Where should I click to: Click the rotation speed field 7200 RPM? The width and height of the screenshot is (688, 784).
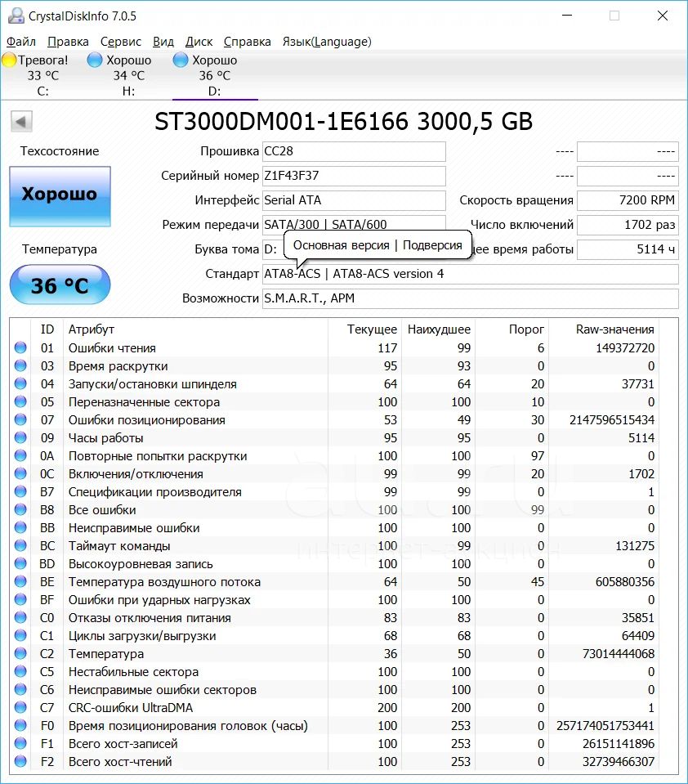point(628,200)
